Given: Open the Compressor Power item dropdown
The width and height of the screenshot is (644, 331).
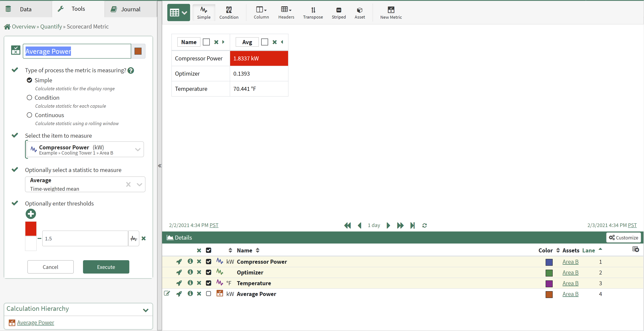Looking at the screenshot, I should [x=137, y=150].
